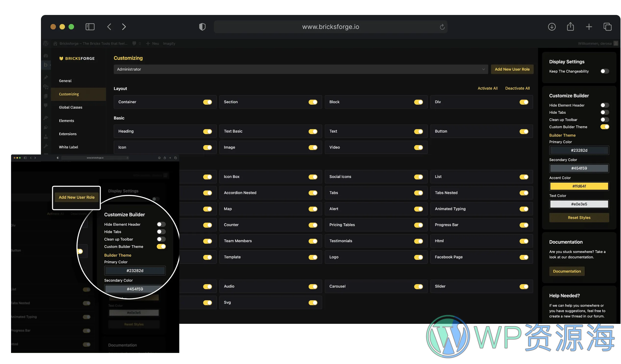Open the Users icon in WP sidebar
The width and height of the screenshot is (621, 364).
[46, 137]
